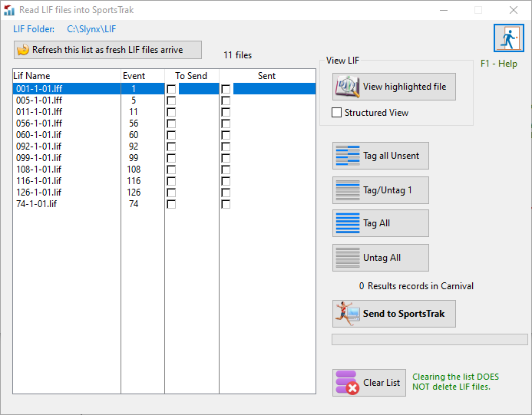532x415 pixels.
Task: Tick To Send box for 108-1-01.lif
Action: (171, 170)
